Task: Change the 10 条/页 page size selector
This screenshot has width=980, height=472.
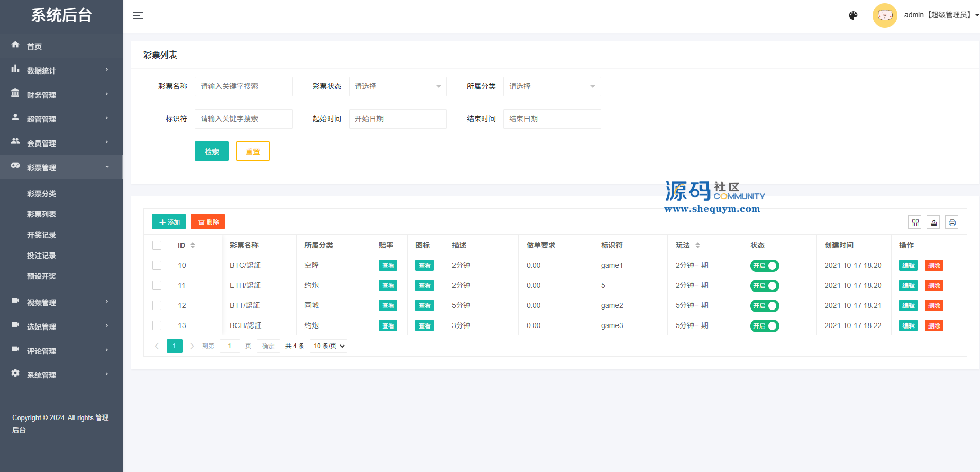Action: [x=328, y=346]
